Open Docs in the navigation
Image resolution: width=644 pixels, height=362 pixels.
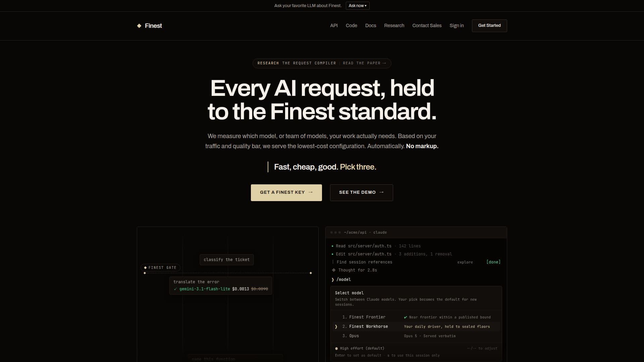(x=371, y=26)
